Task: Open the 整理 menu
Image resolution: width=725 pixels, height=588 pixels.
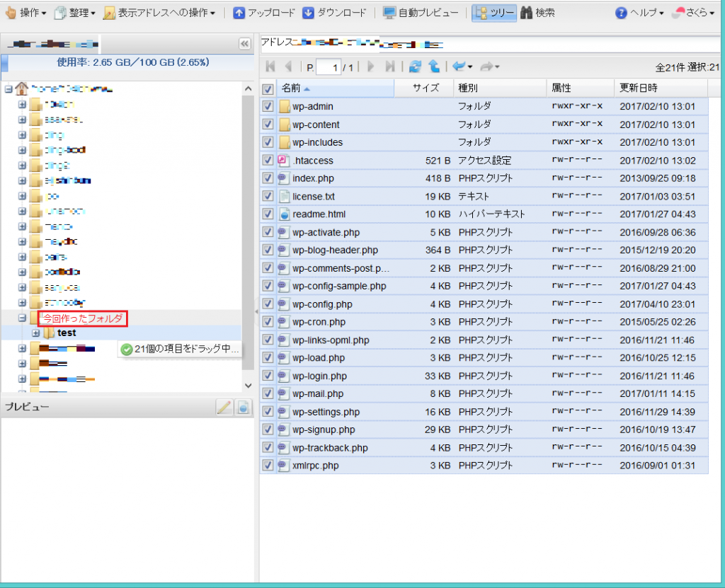Action: (x=74, y=13)
